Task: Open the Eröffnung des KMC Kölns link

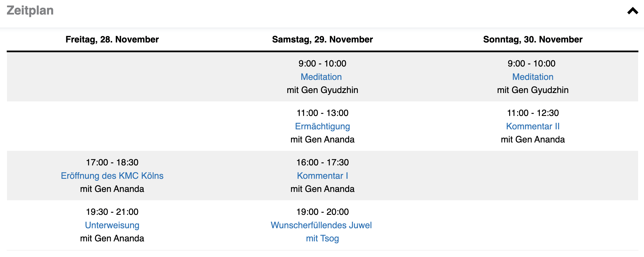Action: coord(112,176)
